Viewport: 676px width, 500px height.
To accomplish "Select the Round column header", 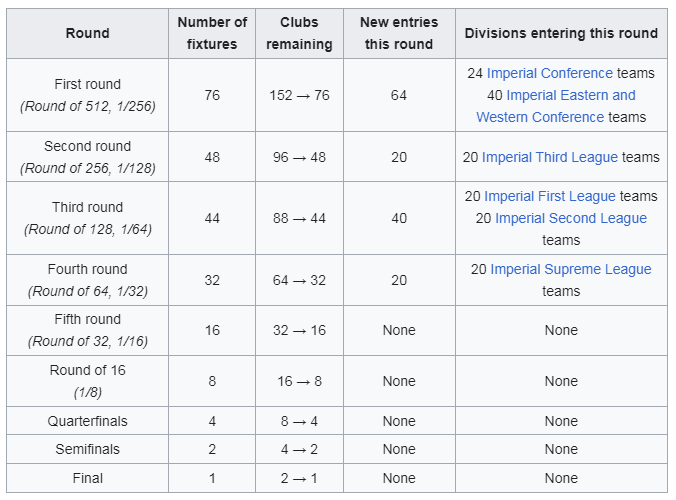I will [88, 33].
